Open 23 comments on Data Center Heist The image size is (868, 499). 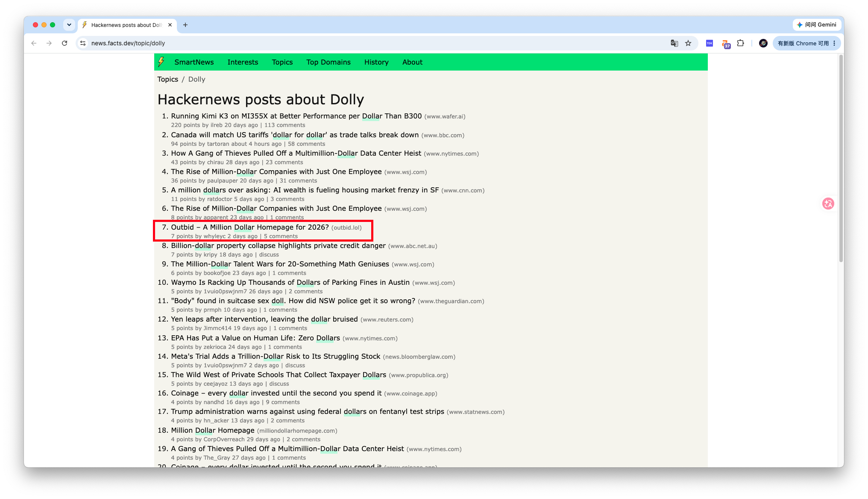[x=284, y=162]
